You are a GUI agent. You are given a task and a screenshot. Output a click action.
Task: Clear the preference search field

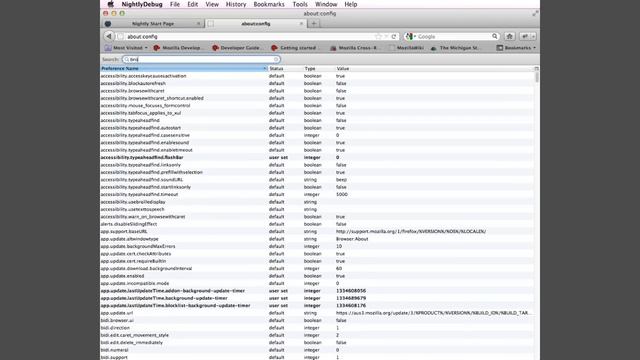tap(276, 60)
